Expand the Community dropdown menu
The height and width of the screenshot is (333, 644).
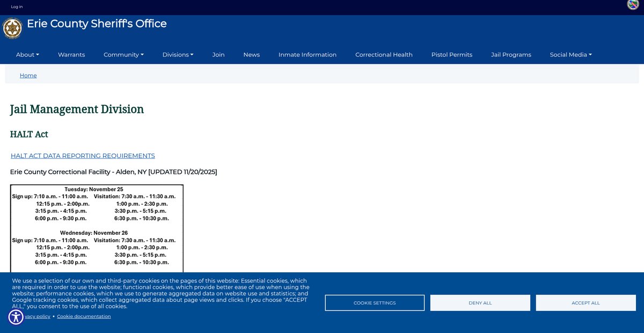[x=124, y=55]
